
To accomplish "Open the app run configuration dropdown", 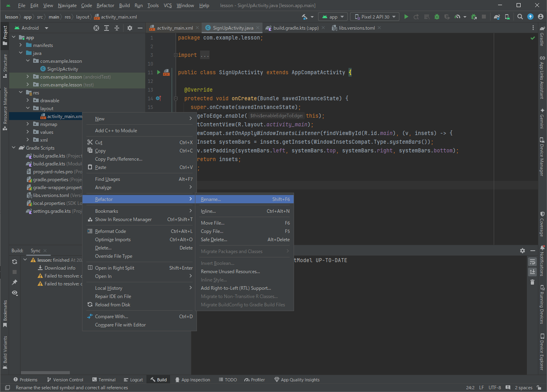I will [333, 17].
